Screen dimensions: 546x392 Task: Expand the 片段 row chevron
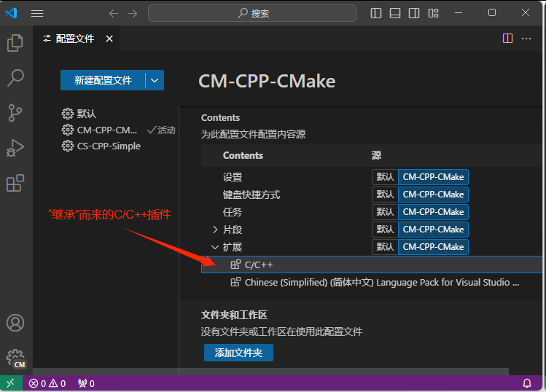pos(215,230)
